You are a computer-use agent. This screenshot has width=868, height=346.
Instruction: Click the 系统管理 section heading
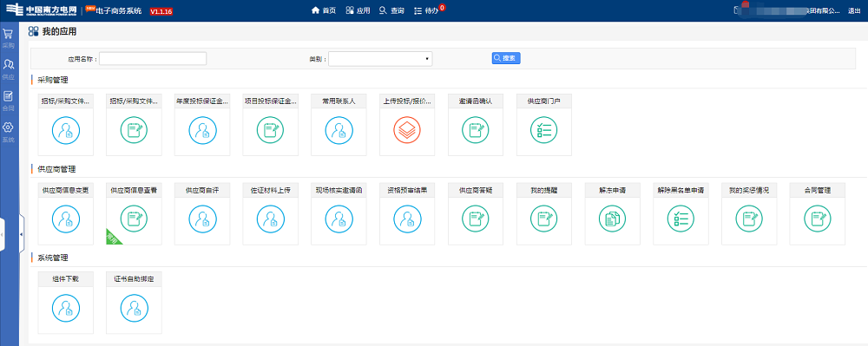53,258
